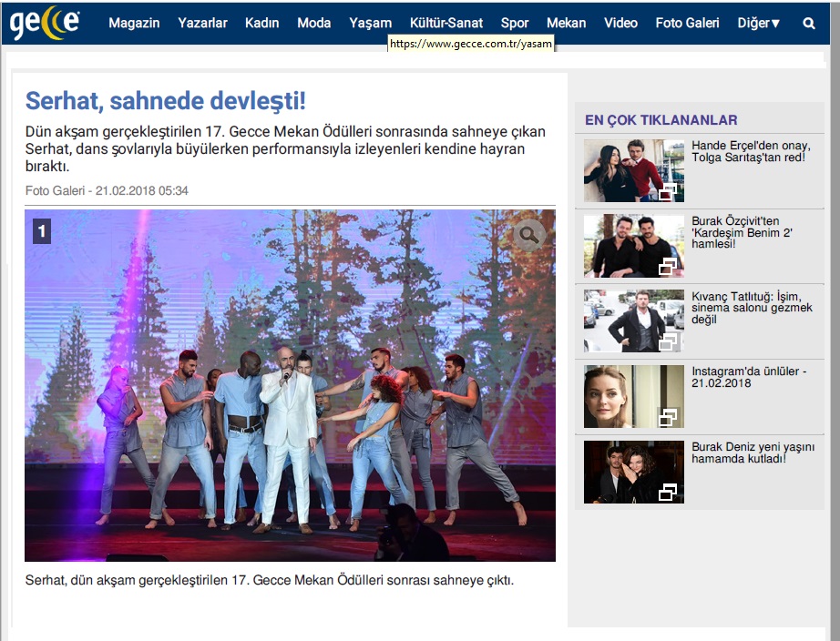Click Kıvanç Tatlıtuğ street photo thumbnail
The width and height of the screenshot is (840, 641).
click(634, 320)
